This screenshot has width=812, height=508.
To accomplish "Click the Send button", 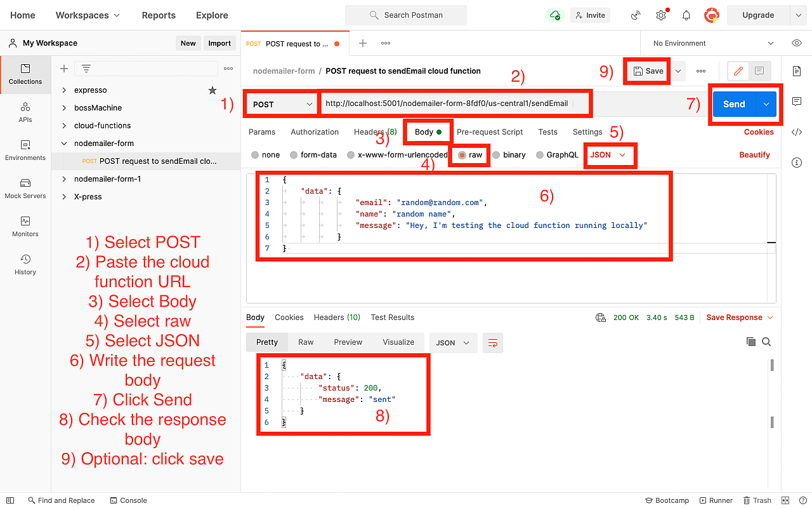I will click(x=733, y=104).
